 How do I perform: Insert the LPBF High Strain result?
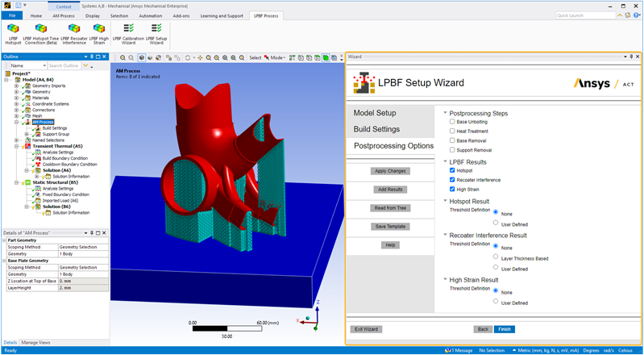pyautogui.click(x=99, y=34)
